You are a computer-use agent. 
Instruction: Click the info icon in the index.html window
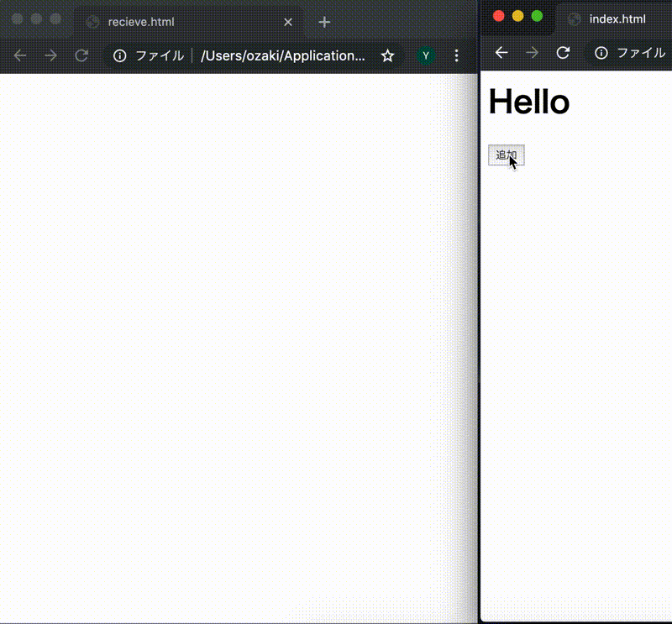pos(601,53)
